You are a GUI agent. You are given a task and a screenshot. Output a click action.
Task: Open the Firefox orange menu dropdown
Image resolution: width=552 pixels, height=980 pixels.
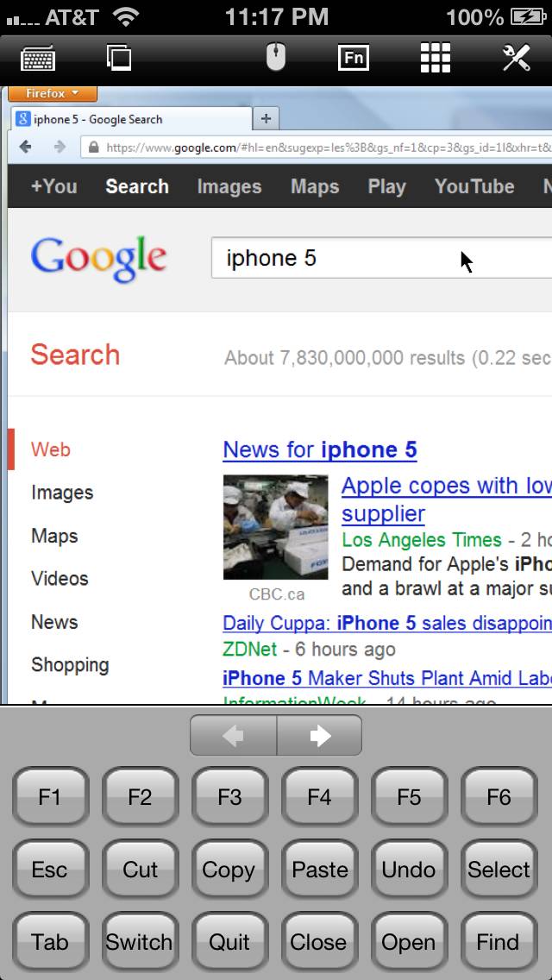(x=53, y=94)
